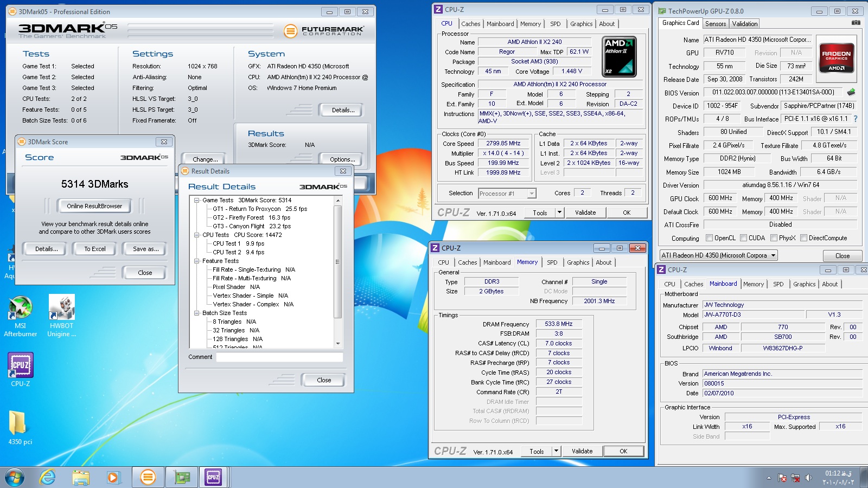Viewport: 868px width, 488px height.
Task: Open the Tools dropdown arrow in top CPU-Z
Action: [559, 213]
